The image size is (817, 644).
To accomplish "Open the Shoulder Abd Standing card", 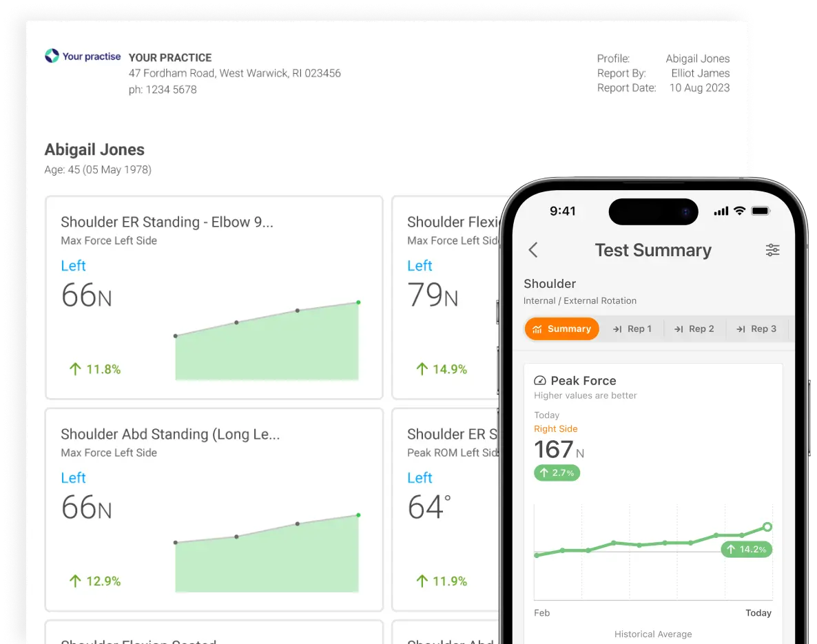I will coord(214,510).
